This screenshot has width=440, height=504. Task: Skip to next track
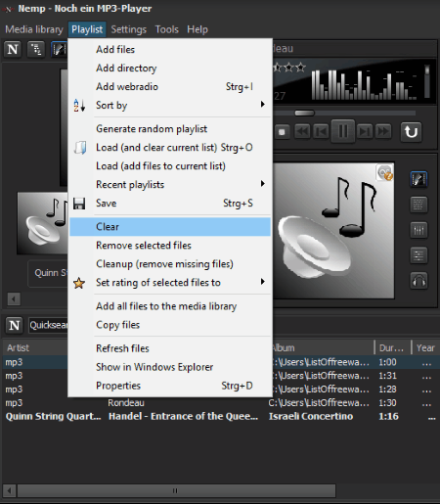point(365,132)
